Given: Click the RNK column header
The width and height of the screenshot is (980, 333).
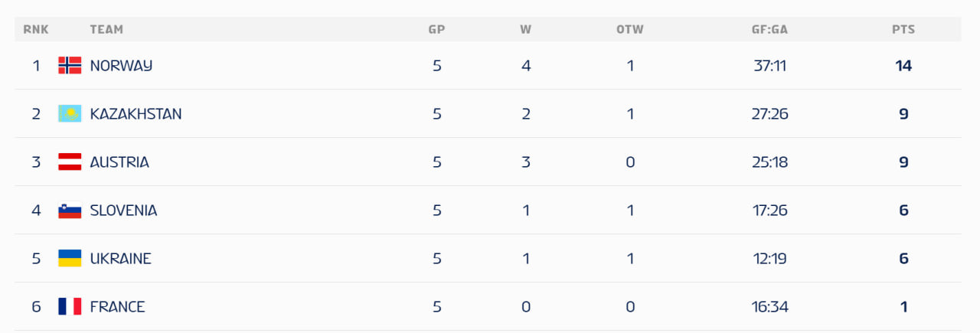Looking at the screenshot, I should point(36,30).
